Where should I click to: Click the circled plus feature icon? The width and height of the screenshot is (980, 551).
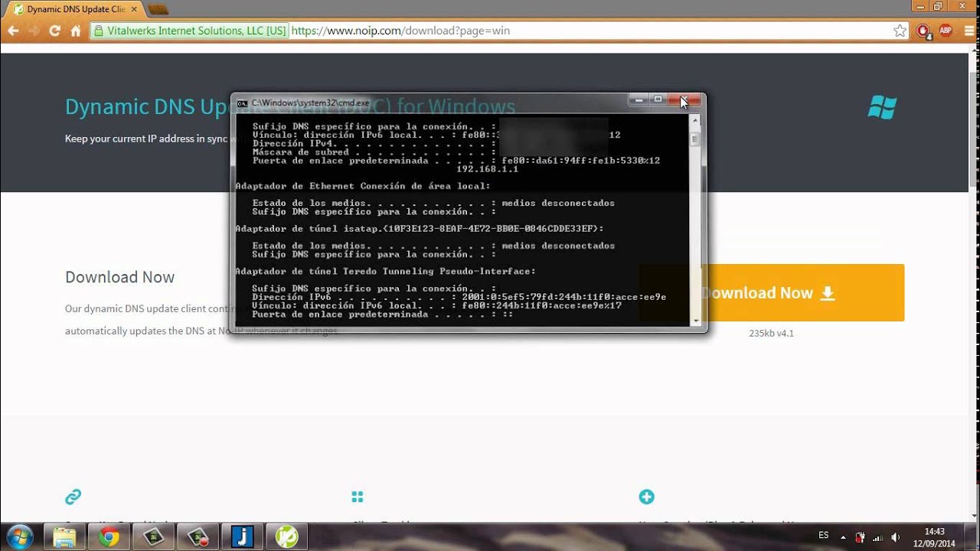[646, 497]
